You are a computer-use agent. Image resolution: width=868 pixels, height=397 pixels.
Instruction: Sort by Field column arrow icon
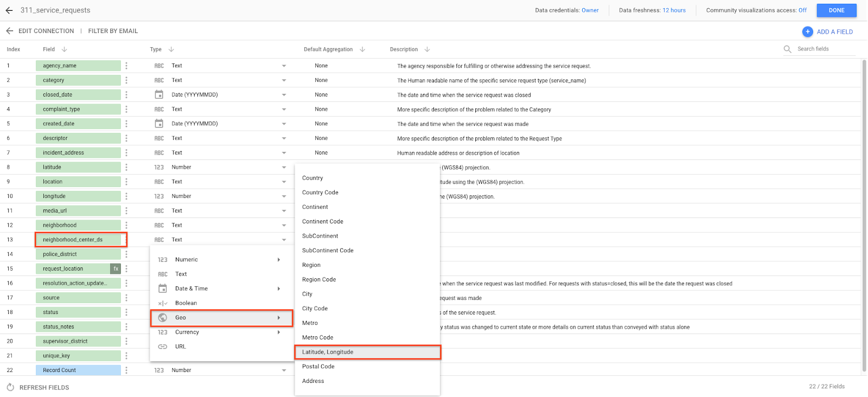click(x=65, y=49)
